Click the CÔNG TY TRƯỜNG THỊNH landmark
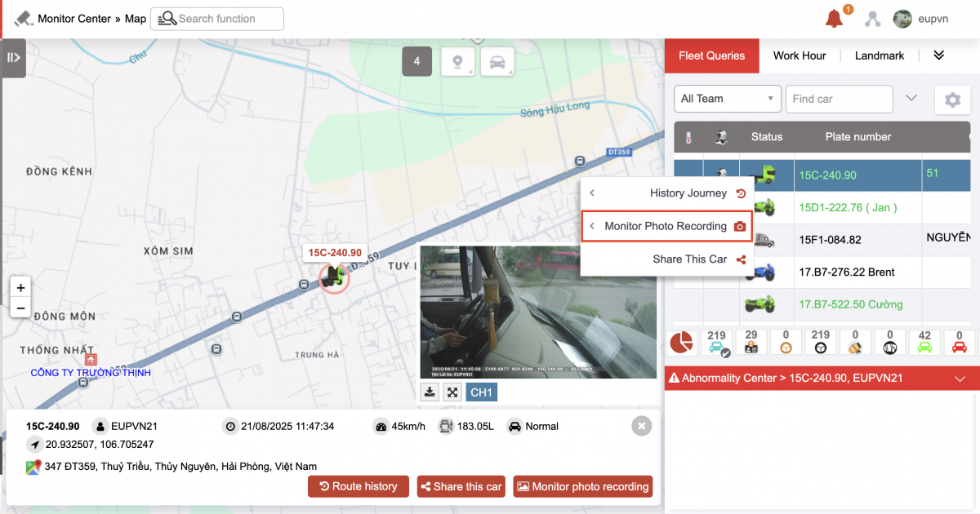This screenshot has height=514, width=980. point(91,372)
